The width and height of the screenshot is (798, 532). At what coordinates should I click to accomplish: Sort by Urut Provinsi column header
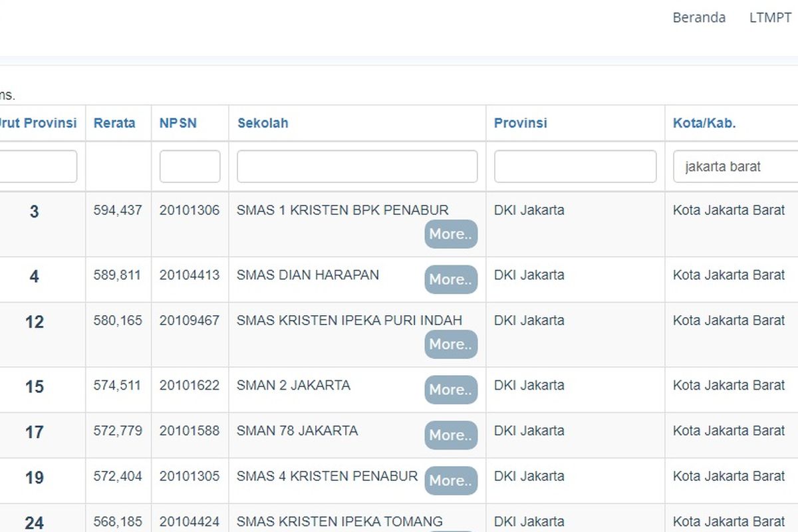tap(38, 123)
